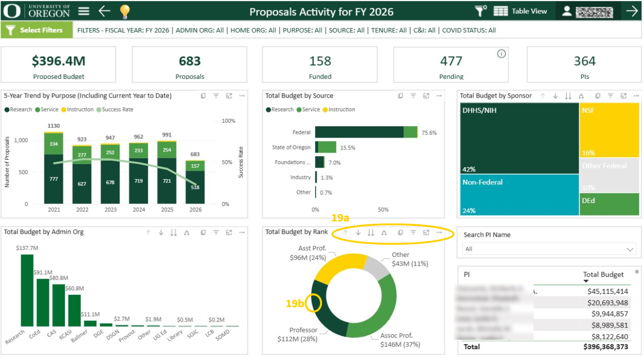Toggle Service legend in 5-Year Trend chart
This screenshot has height=358, width=644.
click(47, 109)
